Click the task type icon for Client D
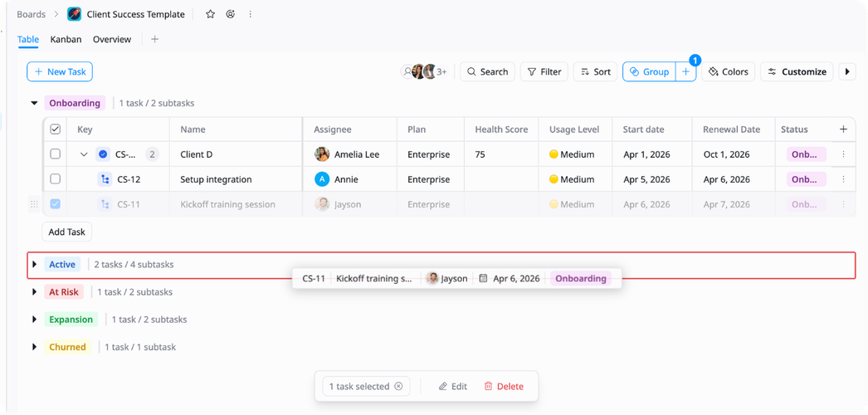Viewport: 868px width, 415px height. point(102,154)
